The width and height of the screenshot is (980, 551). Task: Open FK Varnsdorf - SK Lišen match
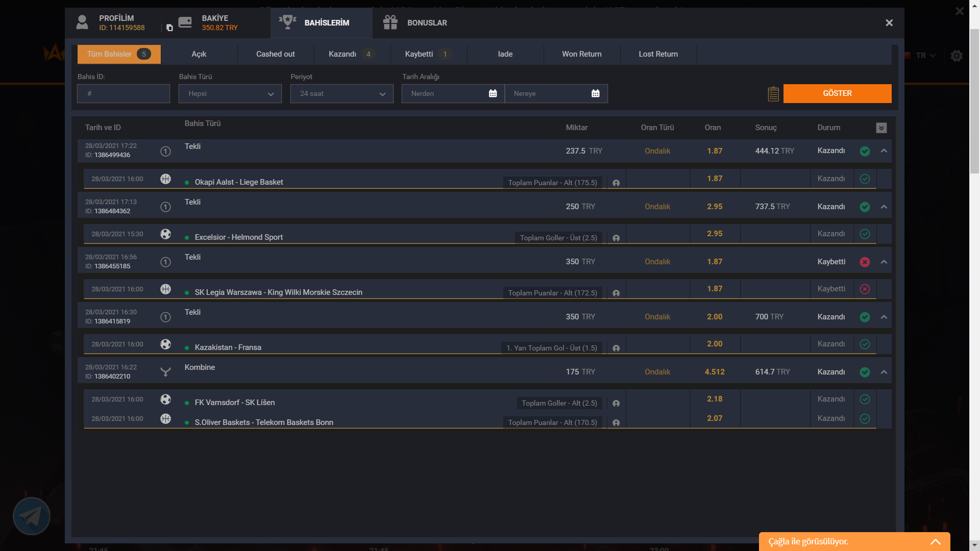(x=235, y=403)
